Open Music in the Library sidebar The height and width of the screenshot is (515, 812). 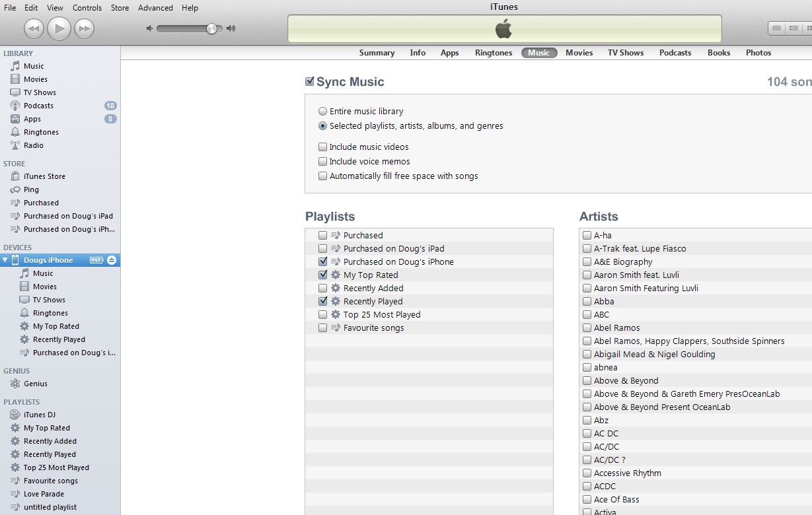(x=34, y=66)
